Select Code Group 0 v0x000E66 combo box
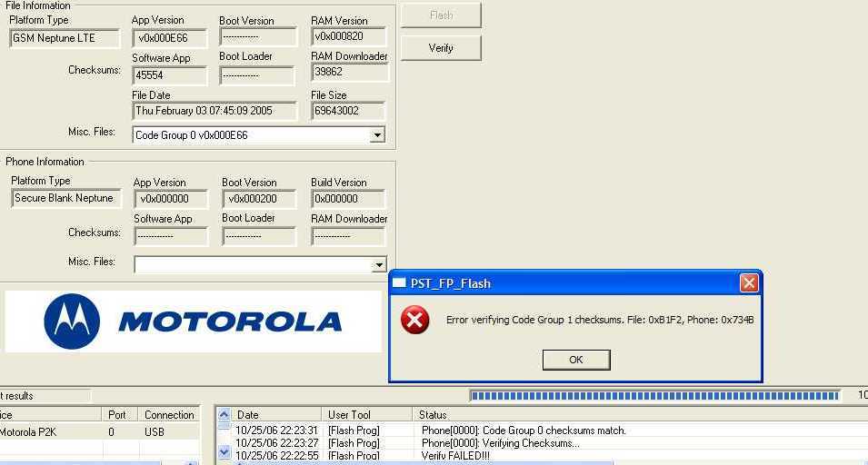The width and height of the screenshot is (868, 465). click(x=258, y=135)
